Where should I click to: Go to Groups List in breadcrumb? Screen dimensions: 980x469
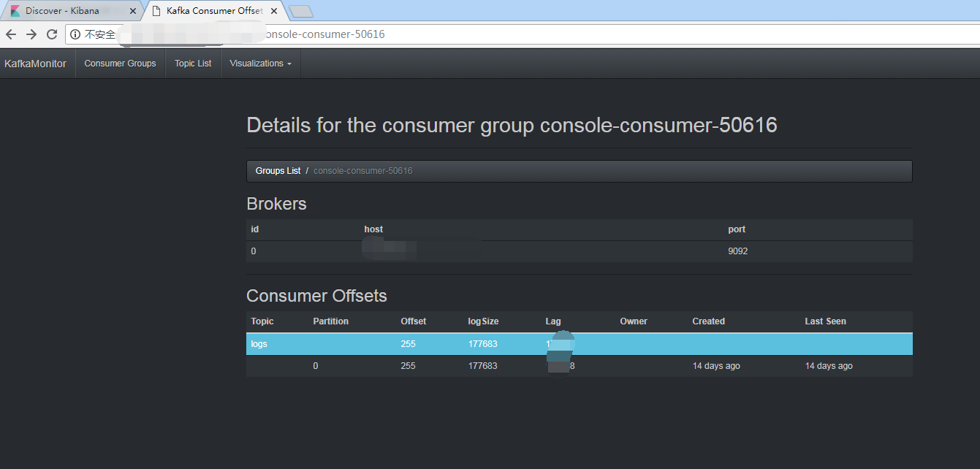(x=278, y=171)
